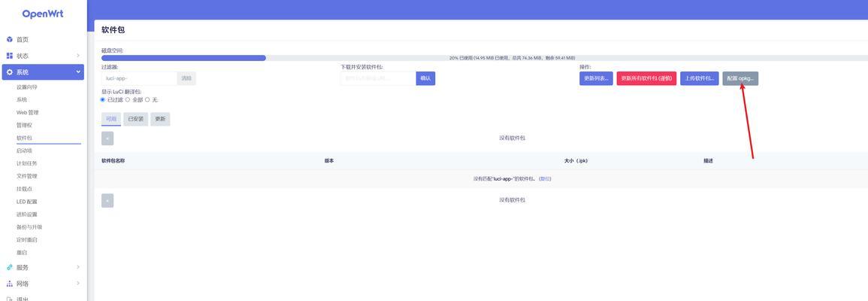Open 重启 page in sidebar

click(x=22, y=253)
